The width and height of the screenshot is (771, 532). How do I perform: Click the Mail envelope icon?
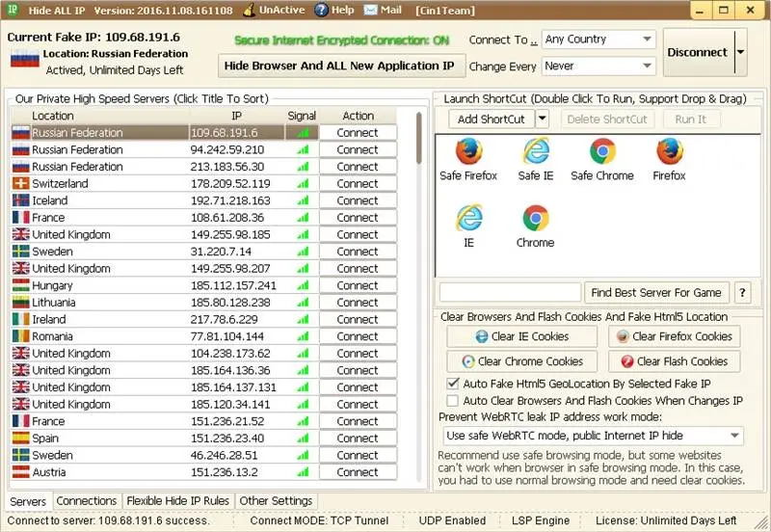tap(370, 10)
